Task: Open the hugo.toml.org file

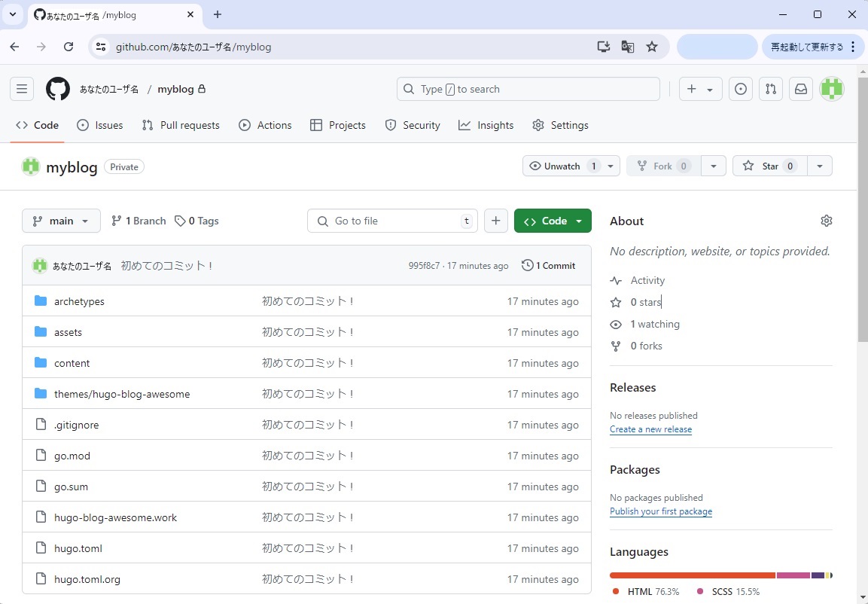Action: [87, 580]
